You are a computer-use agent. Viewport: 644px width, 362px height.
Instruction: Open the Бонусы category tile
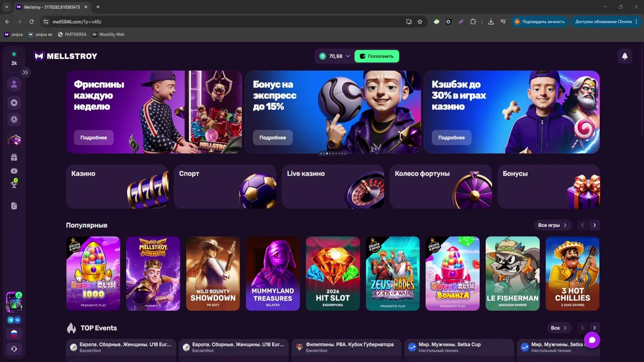click(549, 187)
